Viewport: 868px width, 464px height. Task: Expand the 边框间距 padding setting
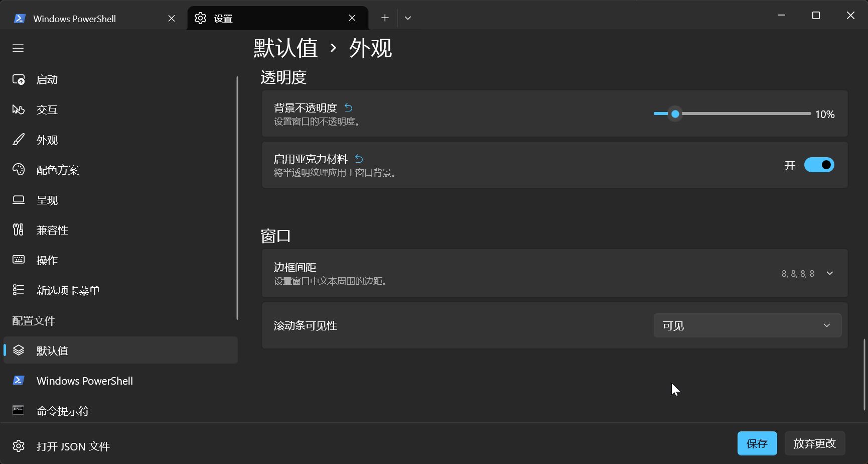pyautogui.click(x=830, y=273)
